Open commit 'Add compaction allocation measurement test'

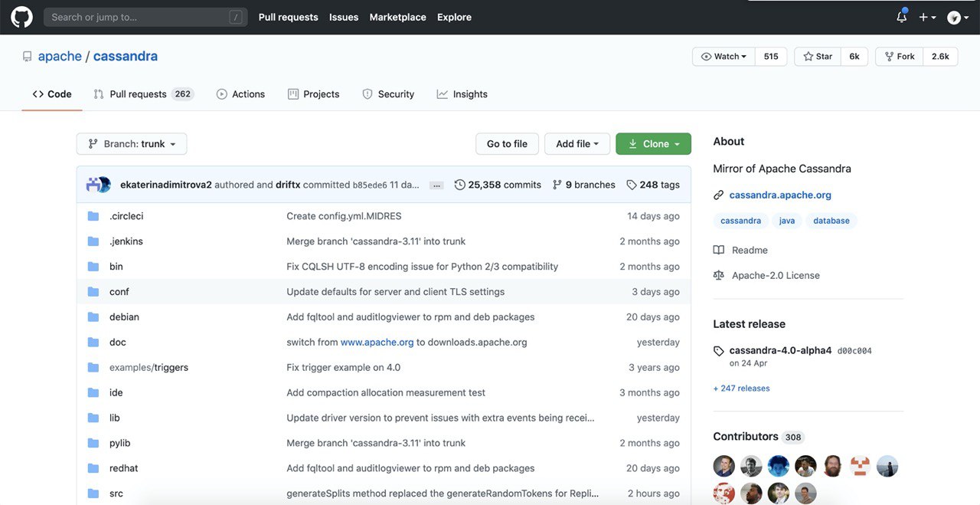(x=386, y=392)
